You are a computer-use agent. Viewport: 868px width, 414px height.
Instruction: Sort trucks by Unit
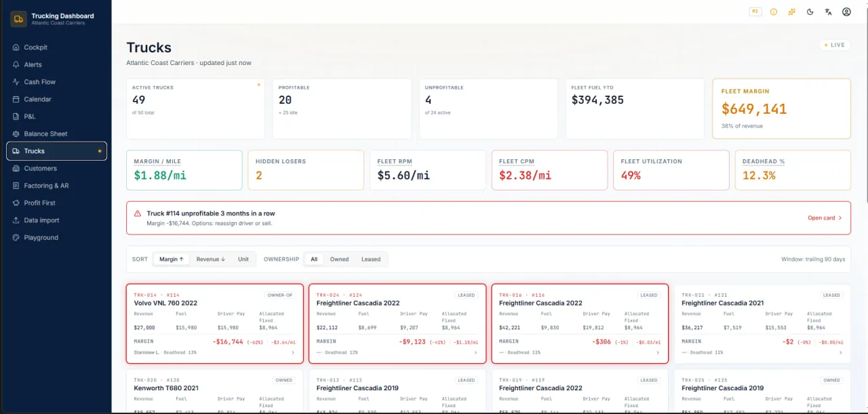[243, 259]
